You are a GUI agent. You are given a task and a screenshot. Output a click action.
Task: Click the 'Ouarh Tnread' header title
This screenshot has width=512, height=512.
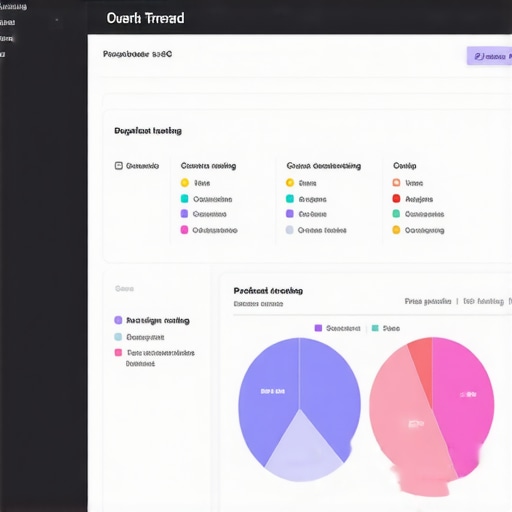(145, 18)
